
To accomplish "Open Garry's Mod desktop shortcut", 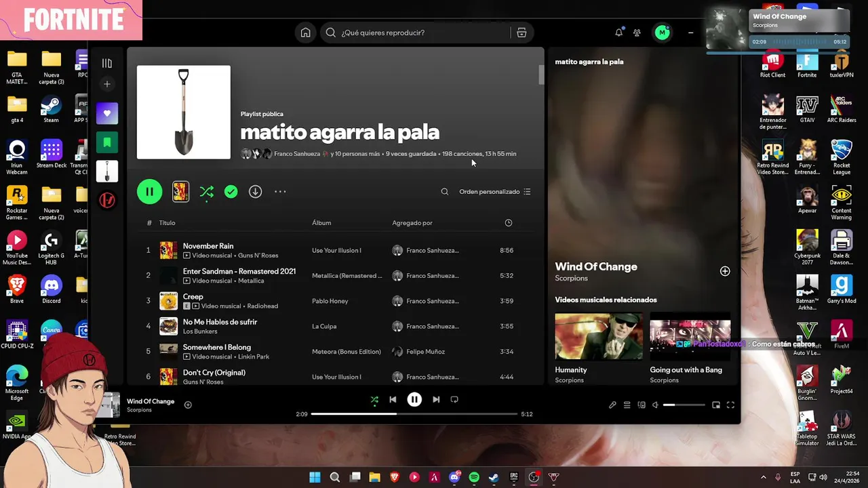I will pyautogui.click(x=842, y=289).
